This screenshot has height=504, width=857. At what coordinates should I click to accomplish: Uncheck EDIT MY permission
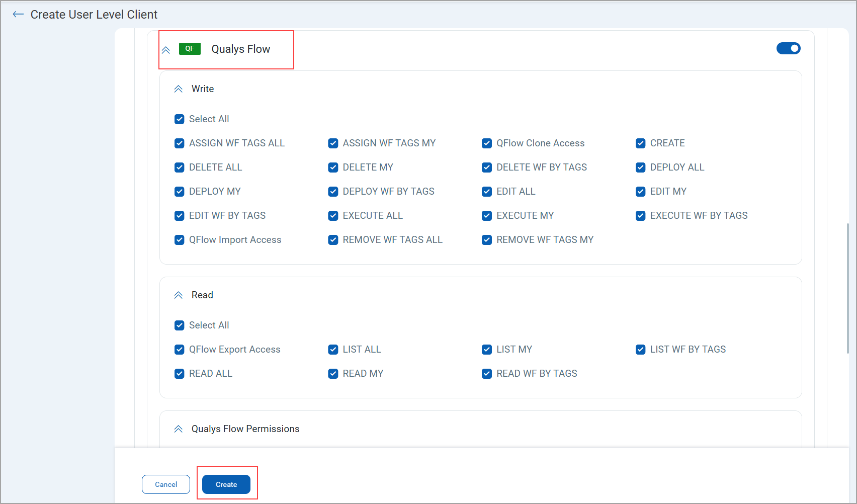tap(641, 192)
